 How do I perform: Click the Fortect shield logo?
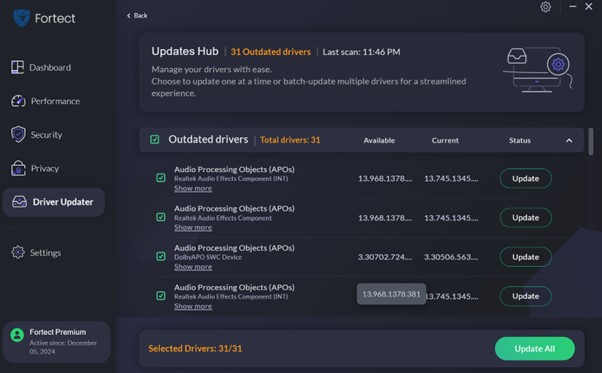point(22,18)
